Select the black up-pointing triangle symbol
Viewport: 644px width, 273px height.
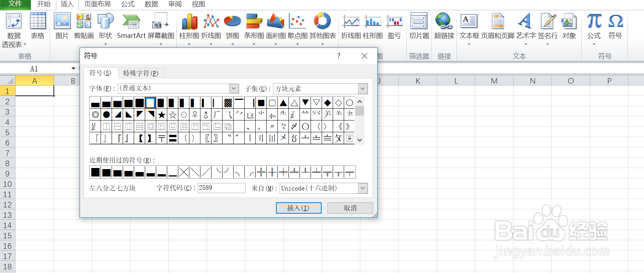pyautogui.click(x=283, y=103)
